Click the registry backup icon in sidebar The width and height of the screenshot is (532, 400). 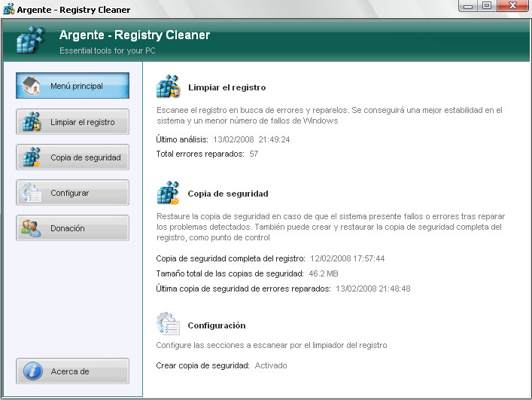[x=32, y=157]
